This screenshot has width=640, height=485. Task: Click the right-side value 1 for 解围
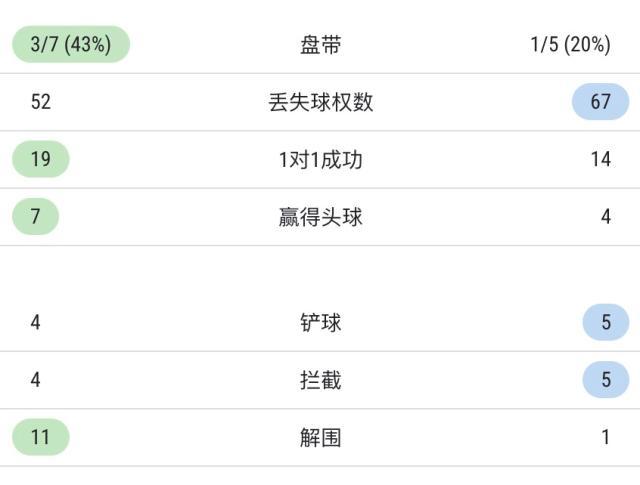click(606, 437)
